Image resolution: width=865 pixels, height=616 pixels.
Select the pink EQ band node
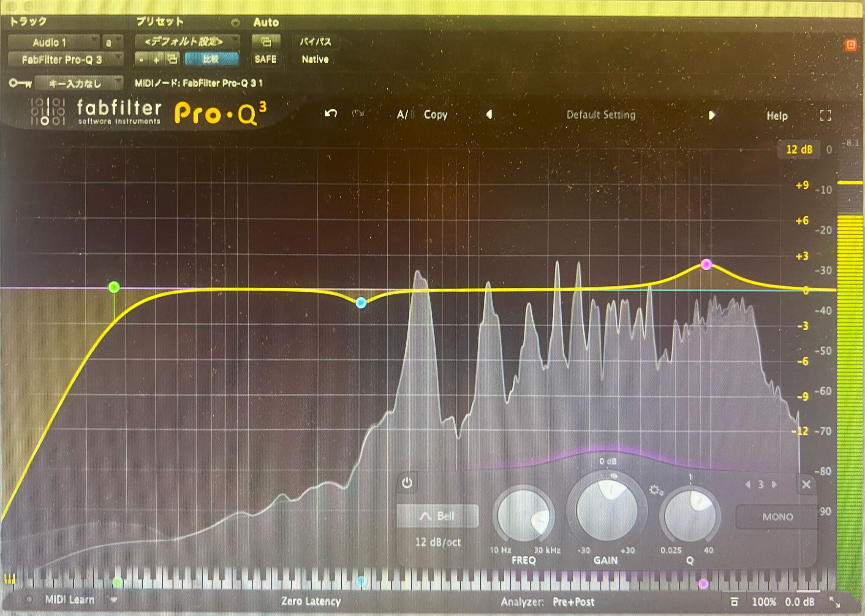pos(706,265)
